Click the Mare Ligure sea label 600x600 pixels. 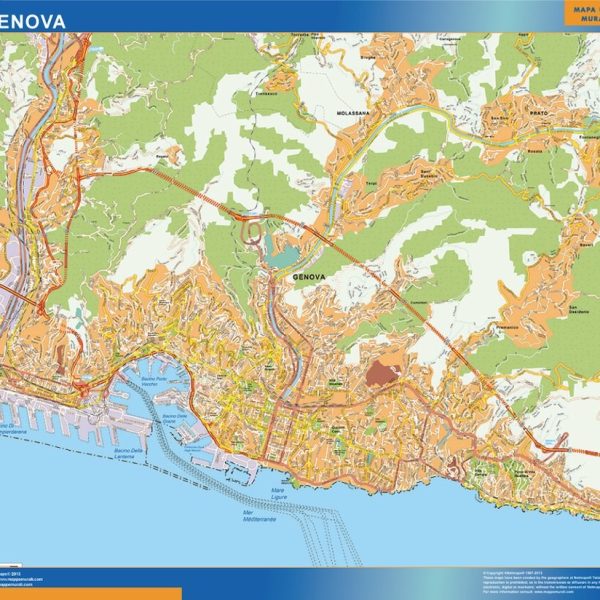[x=279, y=494]
